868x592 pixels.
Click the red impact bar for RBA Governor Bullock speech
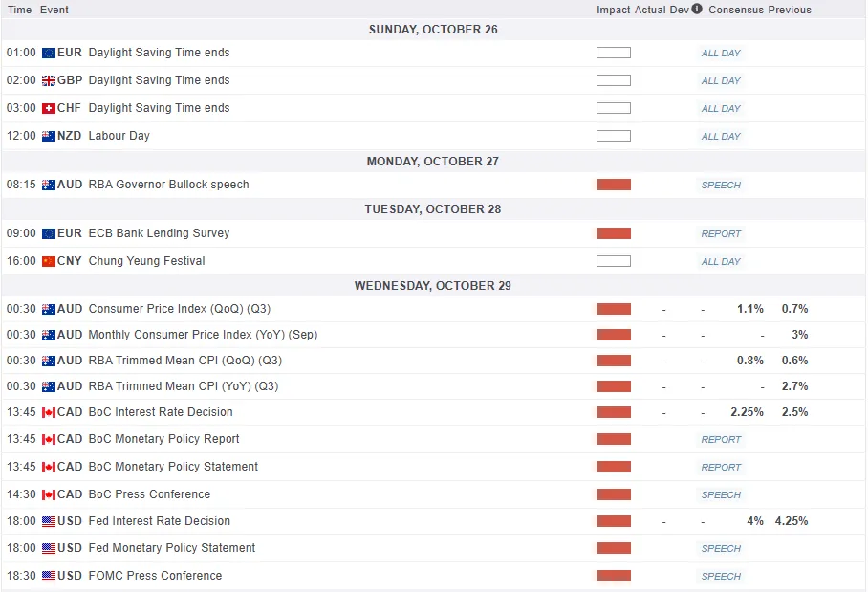pos(614,185)
